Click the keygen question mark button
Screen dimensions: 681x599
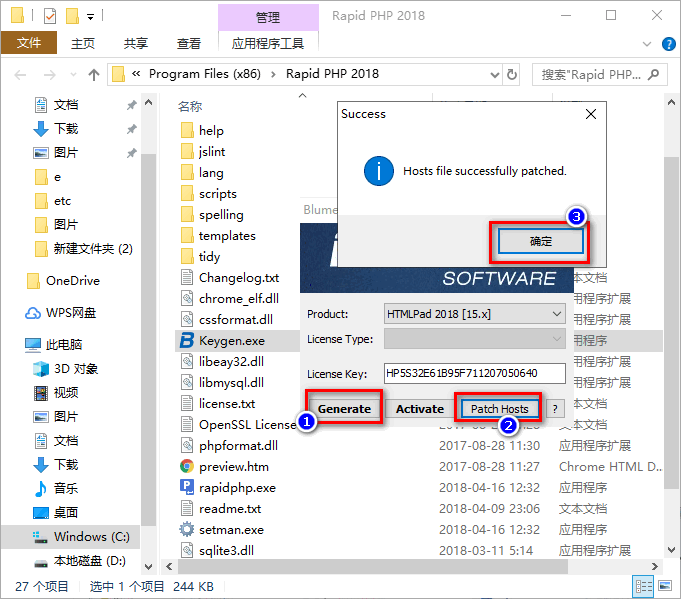pyautogui.click(x=555, y=409)
